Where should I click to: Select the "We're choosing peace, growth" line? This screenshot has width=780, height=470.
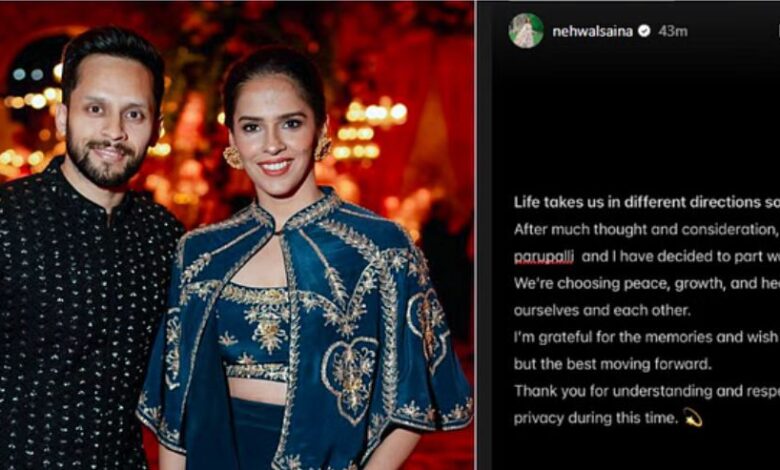pyautogui.click(x=646, y=283)
